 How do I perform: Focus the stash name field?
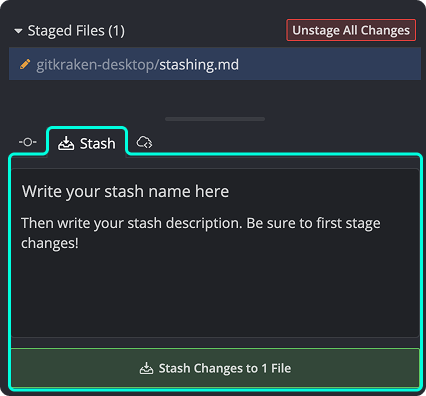tap(125, 191)
